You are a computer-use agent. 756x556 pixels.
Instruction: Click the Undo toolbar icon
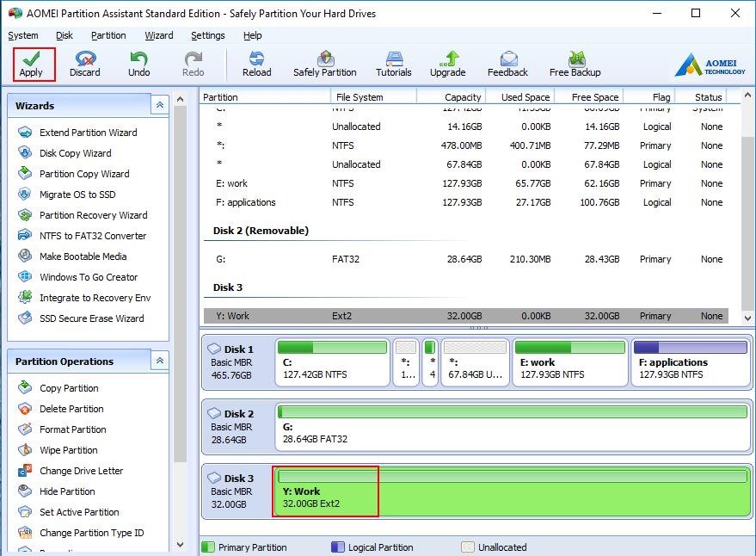coord(138,65)
